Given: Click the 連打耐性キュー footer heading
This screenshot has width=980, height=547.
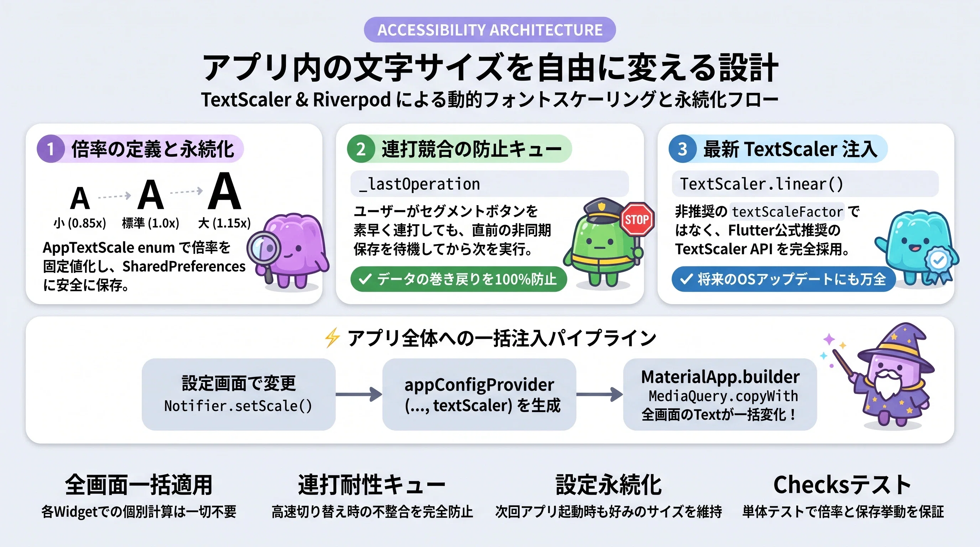Looking at the screenshot, I should tap(371, 485).
